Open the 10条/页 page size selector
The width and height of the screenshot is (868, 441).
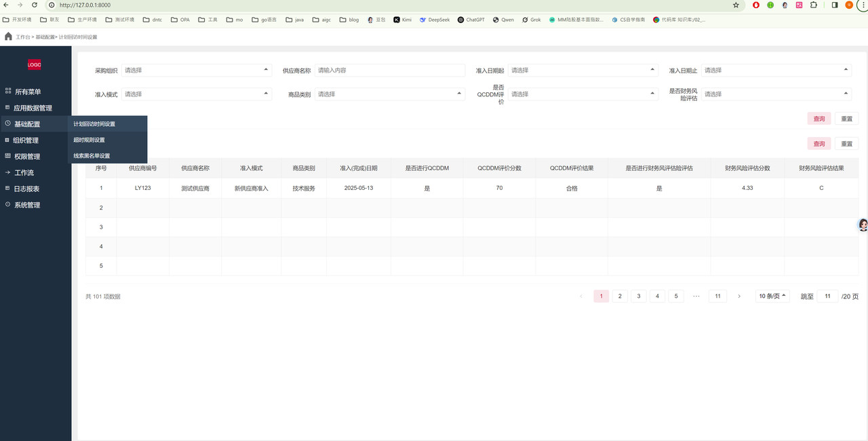pyautogui.click(x=772, y=296)
